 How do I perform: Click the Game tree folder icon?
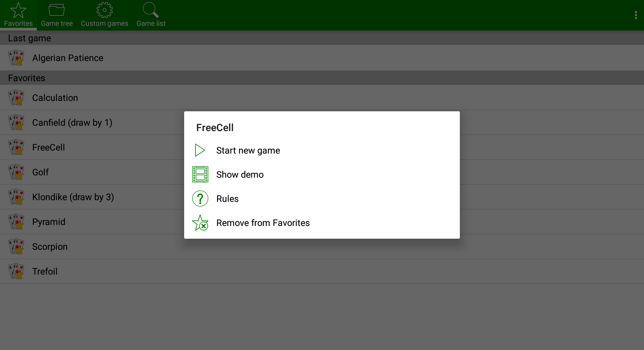pyautogui.click(x=57, y=10)
